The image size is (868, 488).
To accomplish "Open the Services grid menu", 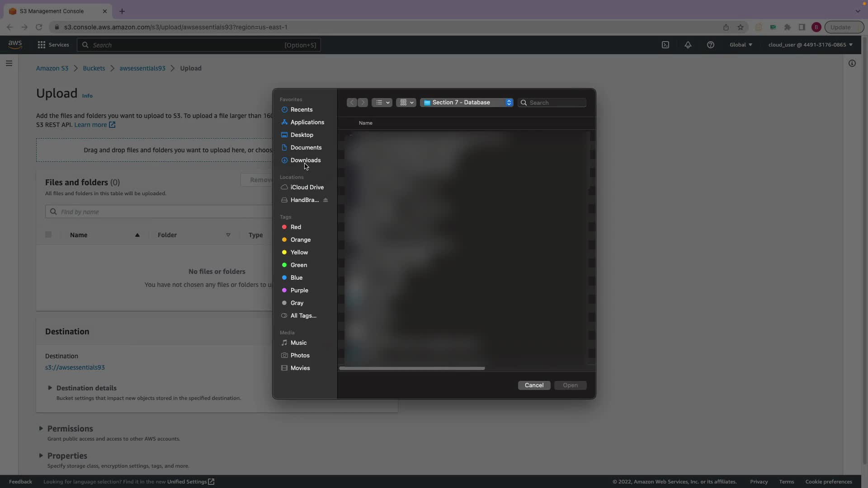I will [53, 45].
